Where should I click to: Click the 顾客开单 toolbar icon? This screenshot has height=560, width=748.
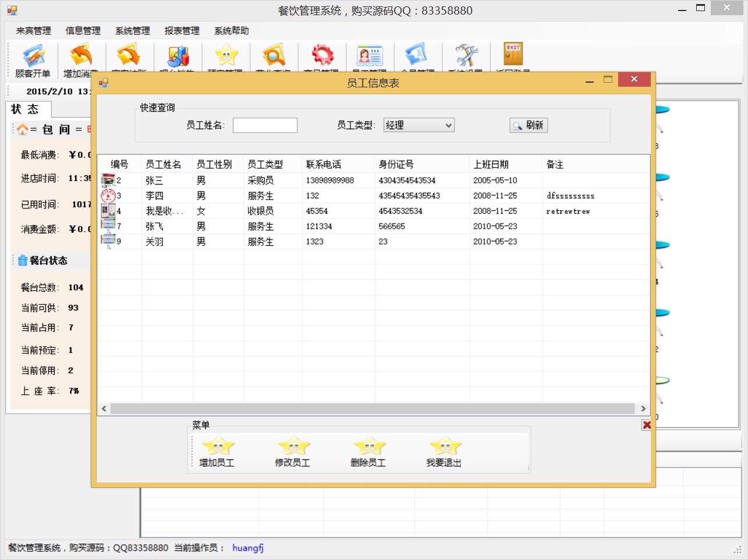33,57
